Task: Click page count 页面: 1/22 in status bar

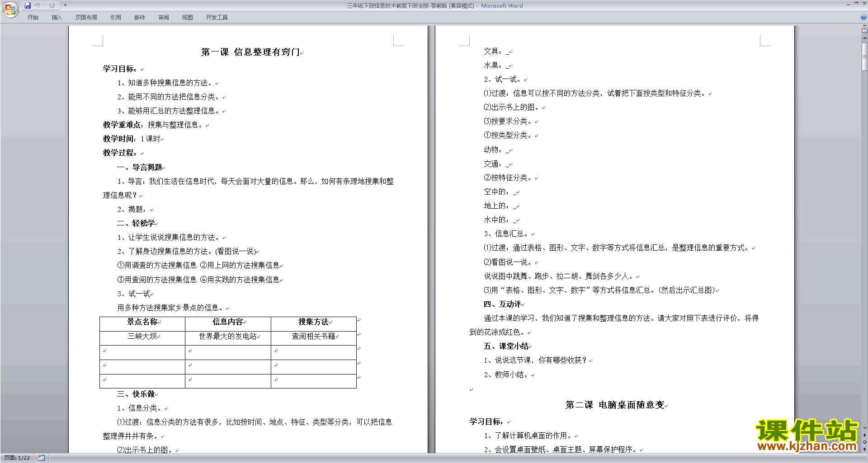Action: coord(17,458)
